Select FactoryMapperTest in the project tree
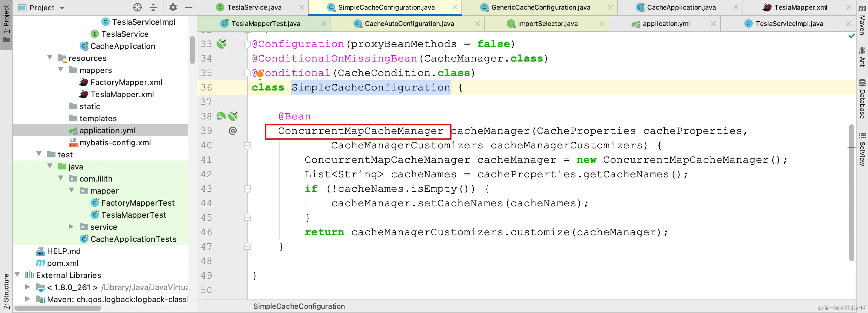Screen dimensions: 868x313 [x=138, y=203]
